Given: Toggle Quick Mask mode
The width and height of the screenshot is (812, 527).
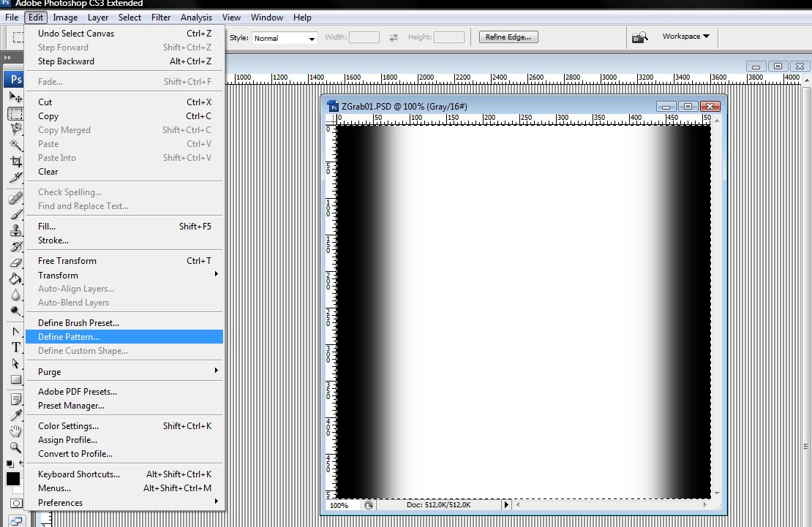Looking at the screenshot, I should point(15,504).
